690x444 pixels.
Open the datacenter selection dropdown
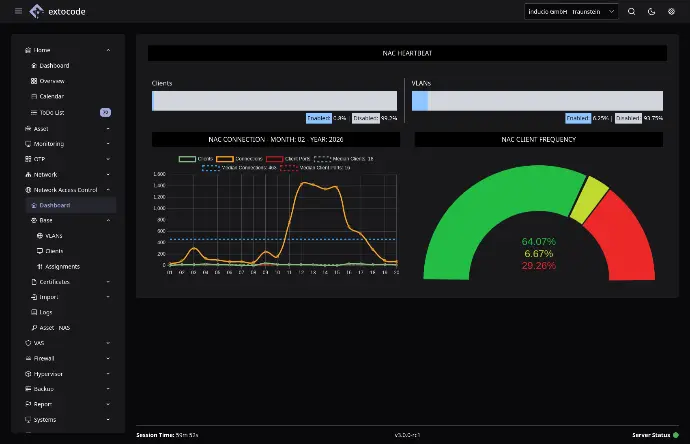[571, 11]
